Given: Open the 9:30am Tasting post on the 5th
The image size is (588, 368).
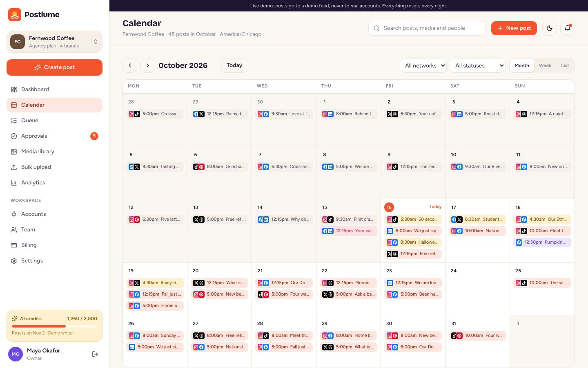Looking at the screenshot, I should point(155,167).
